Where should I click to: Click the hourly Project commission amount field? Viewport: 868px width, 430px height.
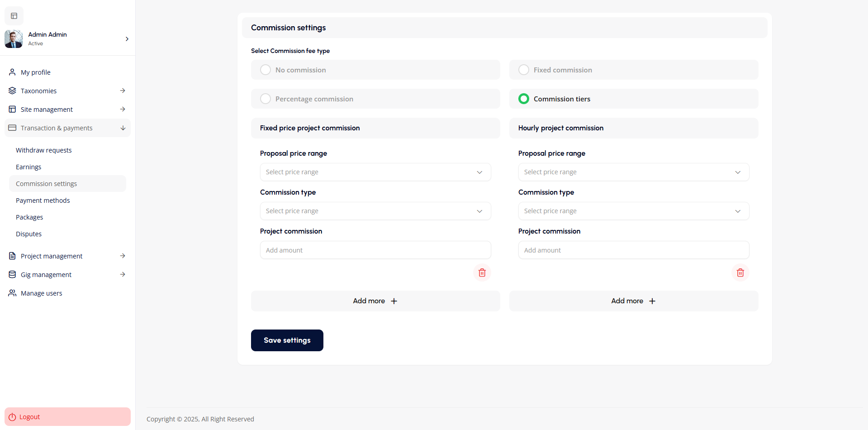[633, 250]
